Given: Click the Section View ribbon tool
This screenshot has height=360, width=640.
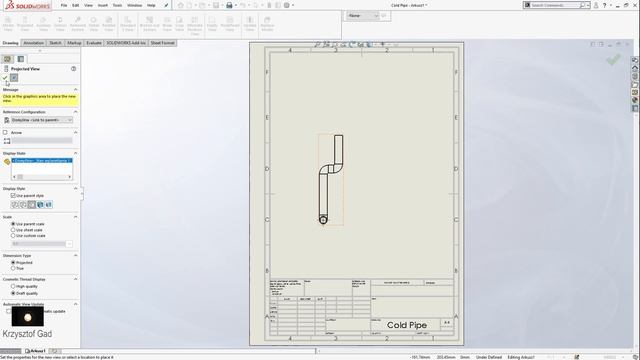Looking at the screenshot, I should pyautogui.click(x=60, y=24).
